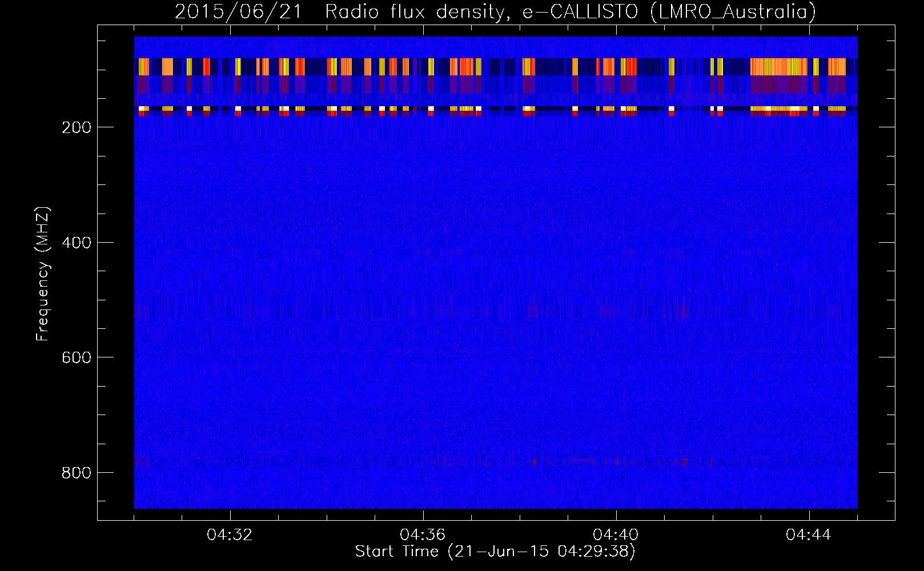Click the 04:44 time tick label
This screenshot has width=924, height=571.
tap(809, 535)
